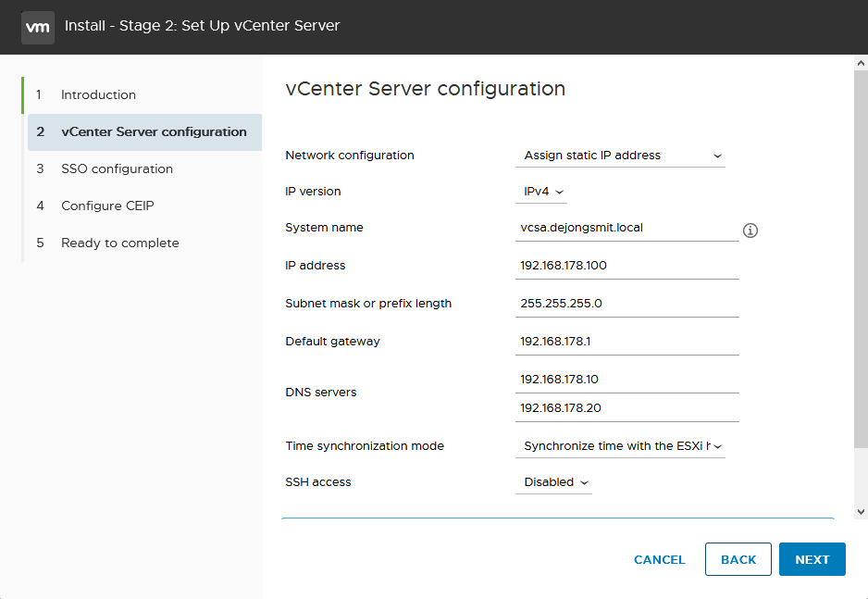Jump to Configure CEIP step
Image resolution: width=868 pixels, height=599 pixels.
click(x=143, y=206)
